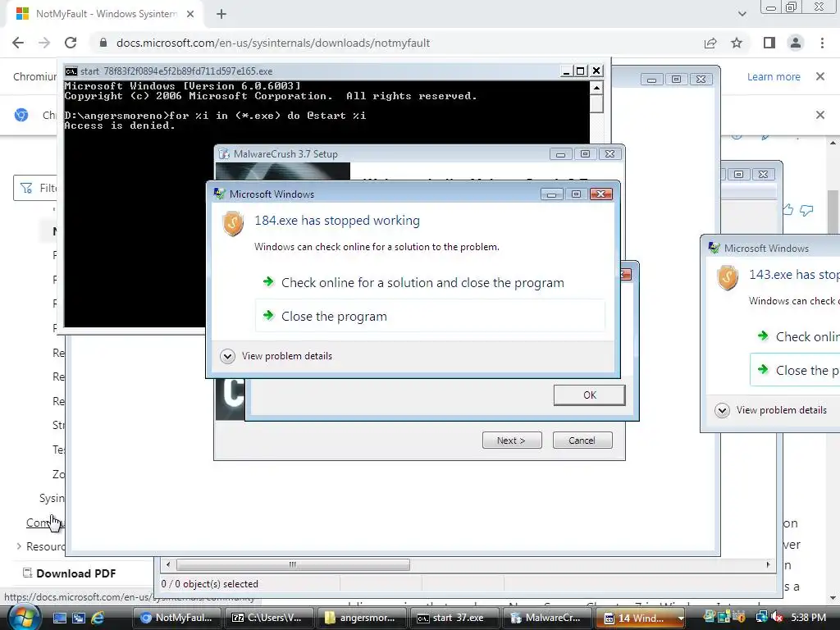
Task: Open Chrome's three-dot menu
Action: tap(822, 43)
